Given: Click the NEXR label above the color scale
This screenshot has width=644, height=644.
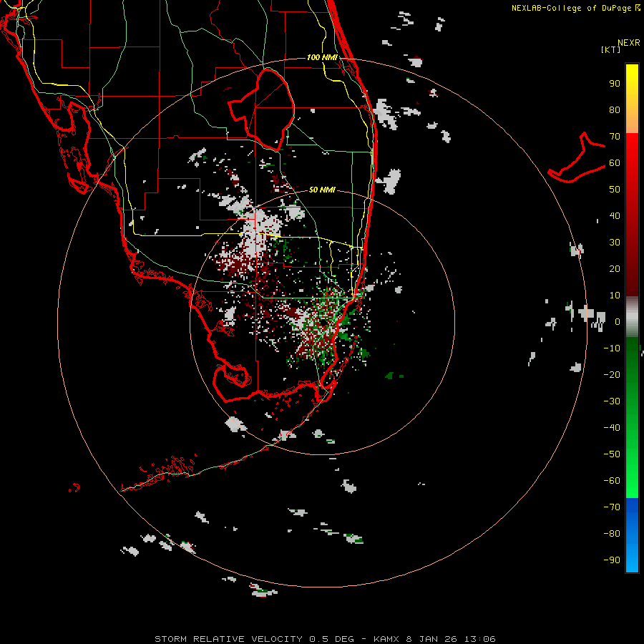Looking at the screenshot, I should point(629,43).
